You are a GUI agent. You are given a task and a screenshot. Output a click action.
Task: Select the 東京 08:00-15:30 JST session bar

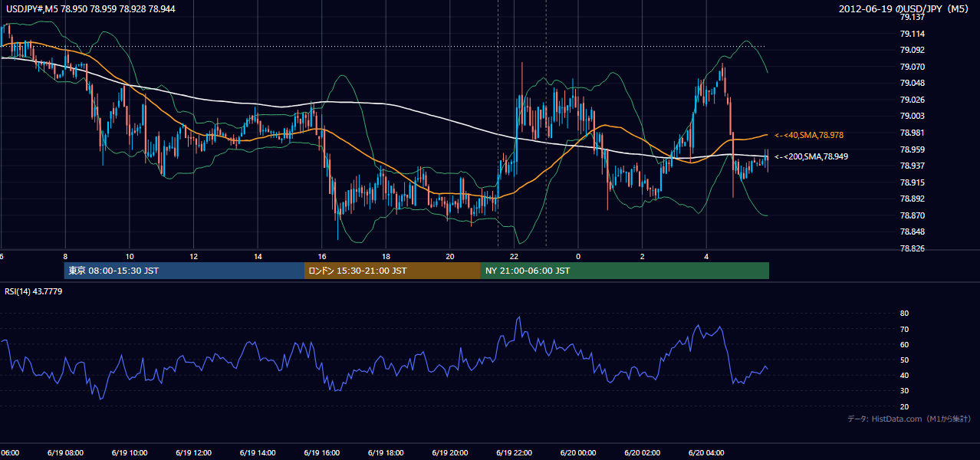click(x=184, y=271)
